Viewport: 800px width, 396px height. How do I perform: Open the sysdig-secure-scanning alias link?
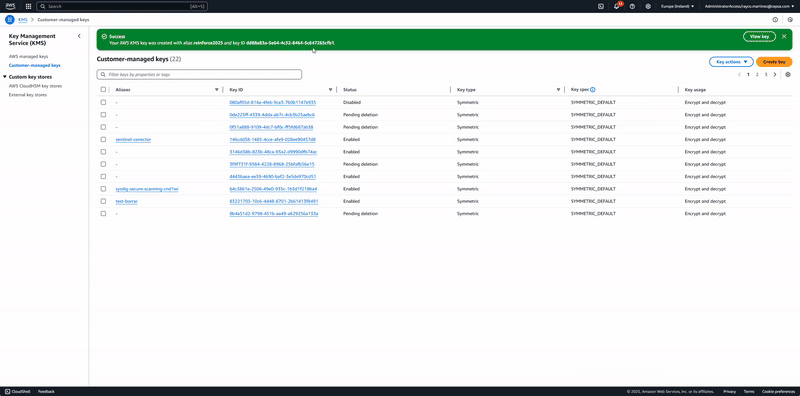point(147,189)
